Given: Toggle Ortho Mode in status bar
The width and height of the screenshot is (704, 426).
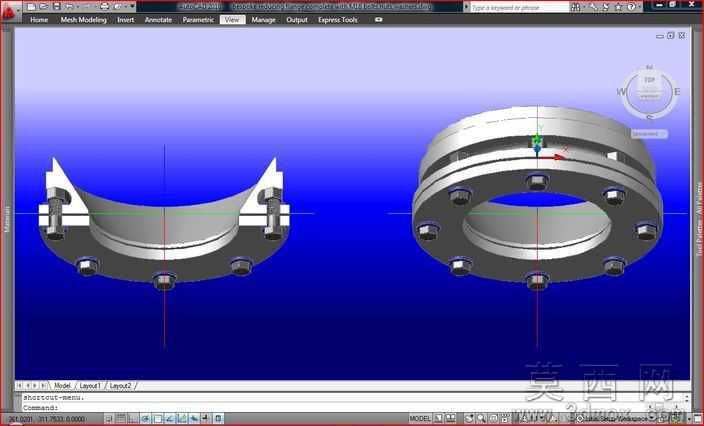Looking at the screenshot, I should coord(133,418).
